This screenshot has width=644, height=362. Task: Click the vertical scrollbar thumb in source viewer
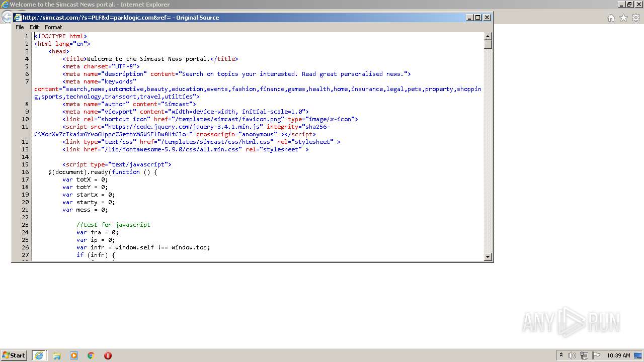pyautogui.click(x=488, y=44)
